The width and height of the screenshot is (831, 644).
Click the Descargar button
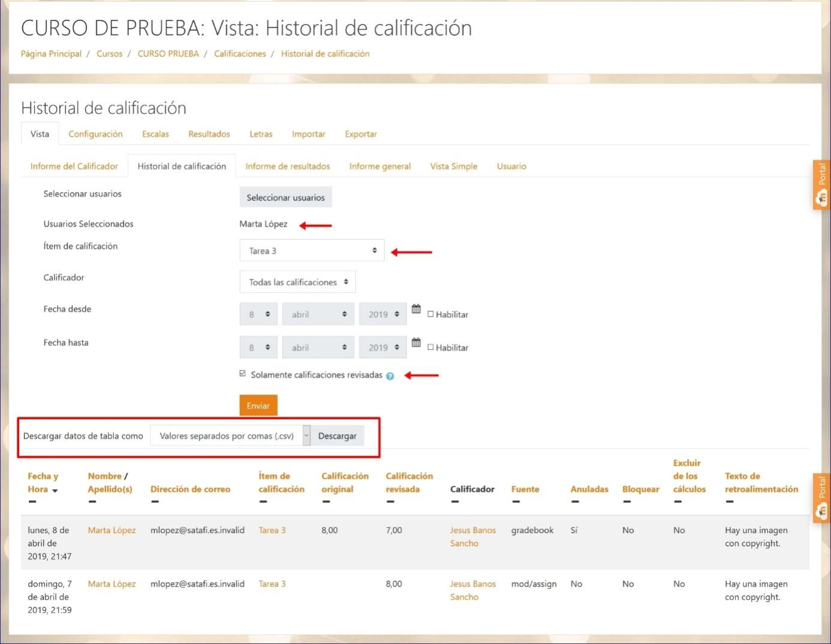337,436
